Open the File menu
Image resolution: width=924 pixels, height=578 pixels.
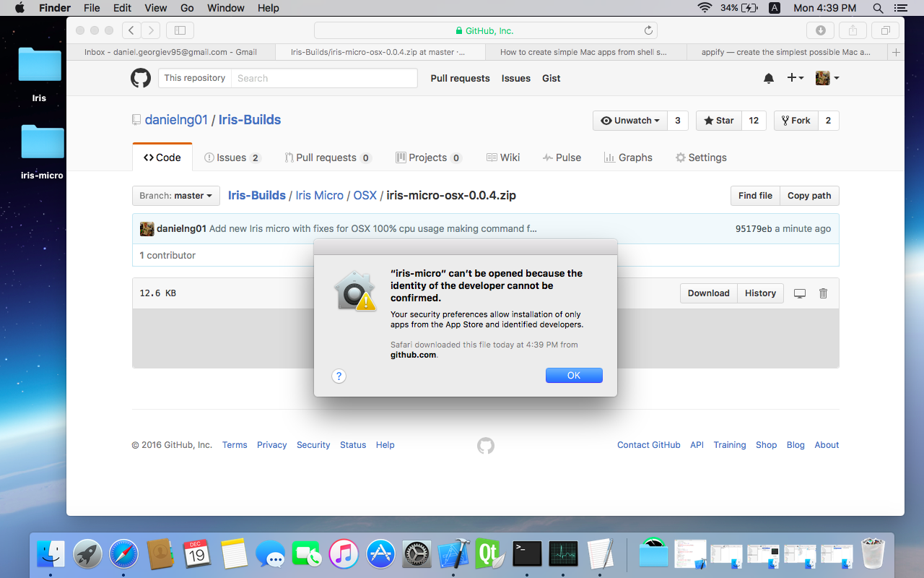point(92,8)
